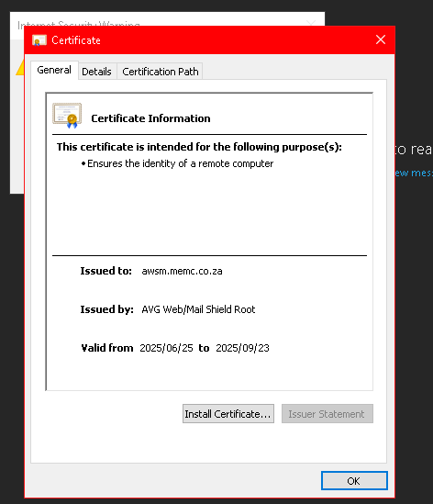Click the Install Certificate button
This screenshot has height=504, width=433.
pos(228,414)
